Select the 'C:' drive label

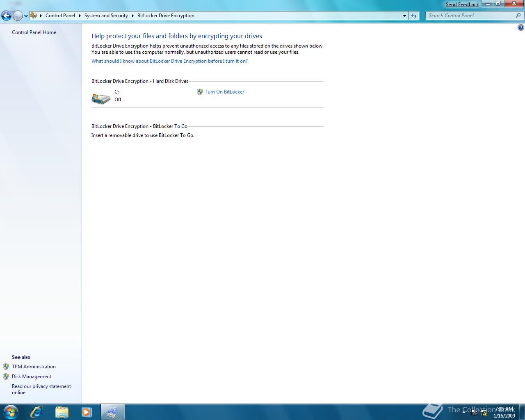coord(117,92)
